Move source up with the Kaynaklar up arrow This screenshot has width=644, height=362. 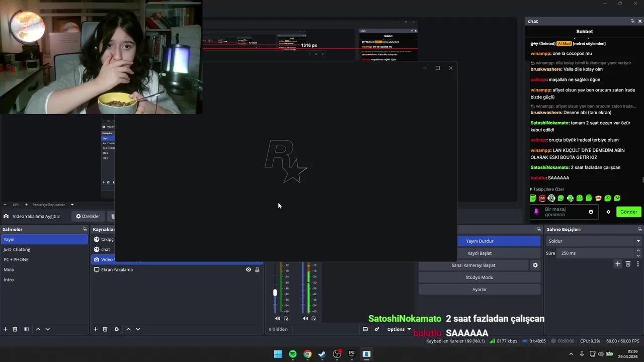(128, 329)
